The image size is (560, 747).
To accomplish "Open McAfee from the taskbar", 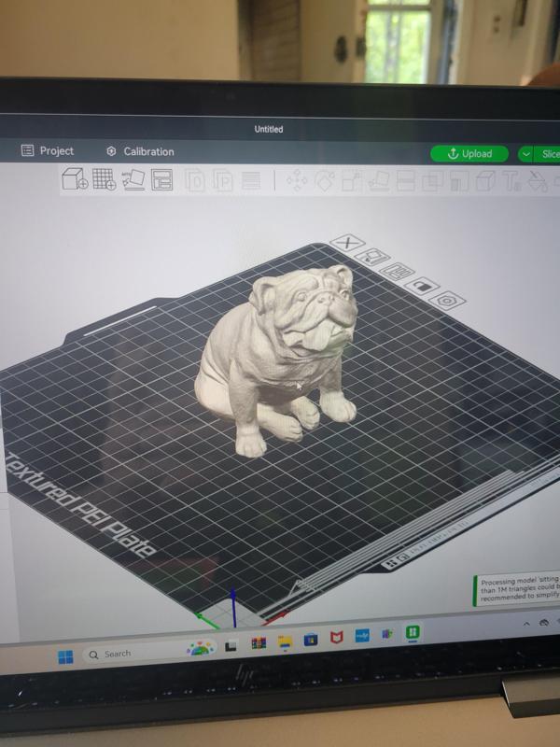I will coord(337,637).
